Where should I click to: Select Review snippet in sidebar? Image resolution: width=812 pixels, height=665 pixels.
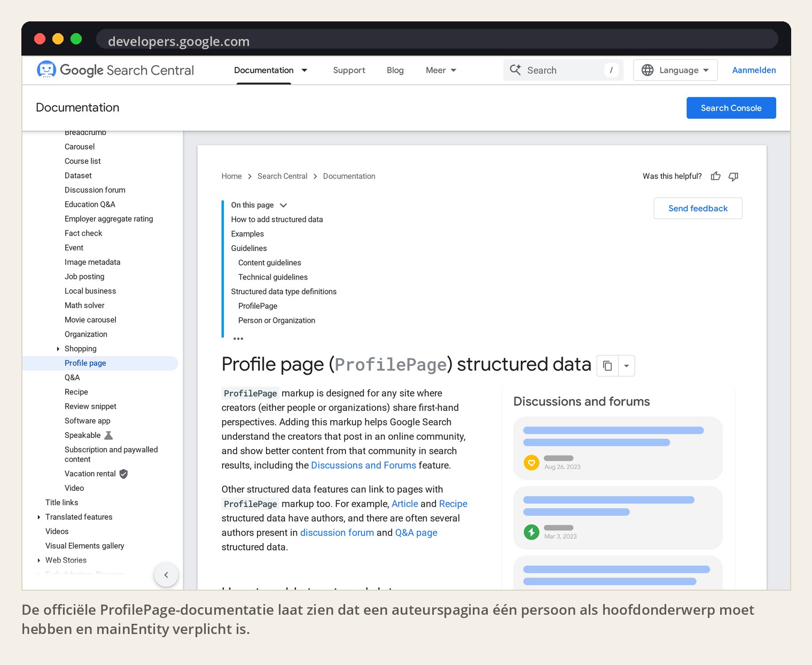[90, 406]
